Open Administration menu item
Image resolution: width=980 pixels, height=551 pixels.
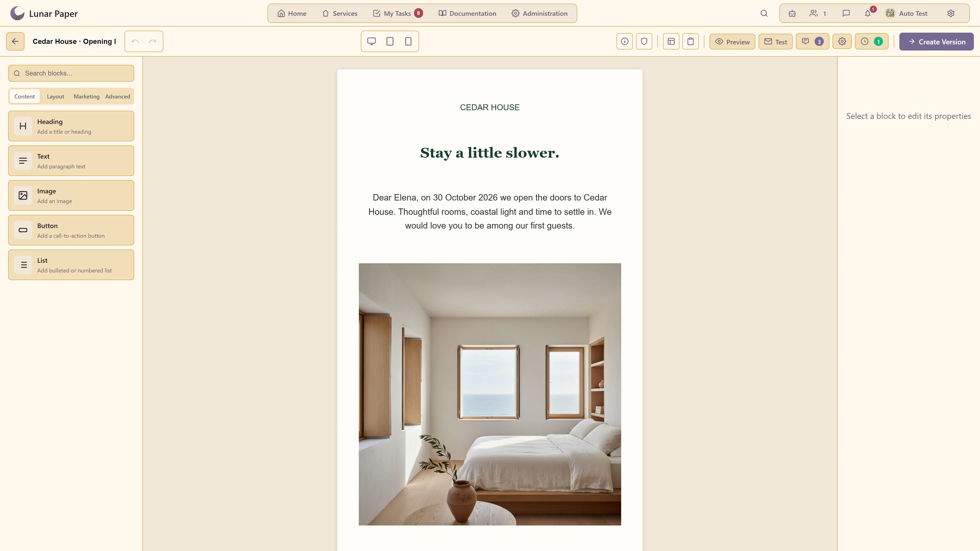pyautogui.click(x=540, y=14)
